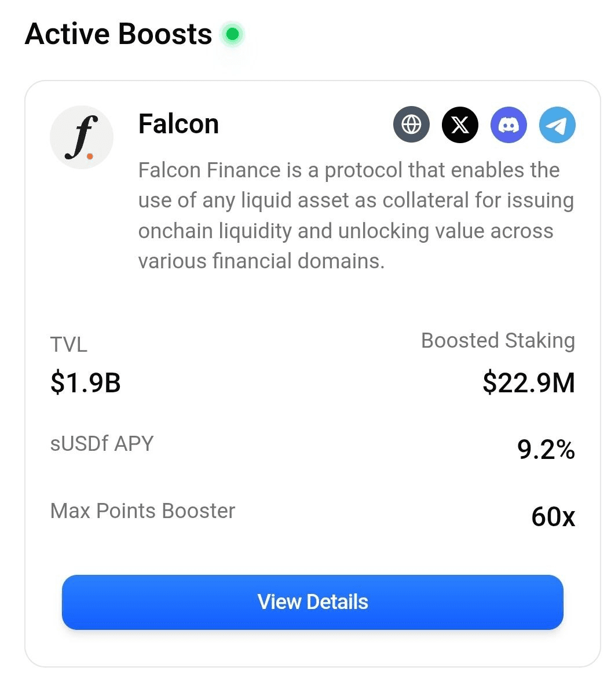The image size is (611, 700).
Task: Open Falcon's website via globe icon
Action: click(411, 125)
